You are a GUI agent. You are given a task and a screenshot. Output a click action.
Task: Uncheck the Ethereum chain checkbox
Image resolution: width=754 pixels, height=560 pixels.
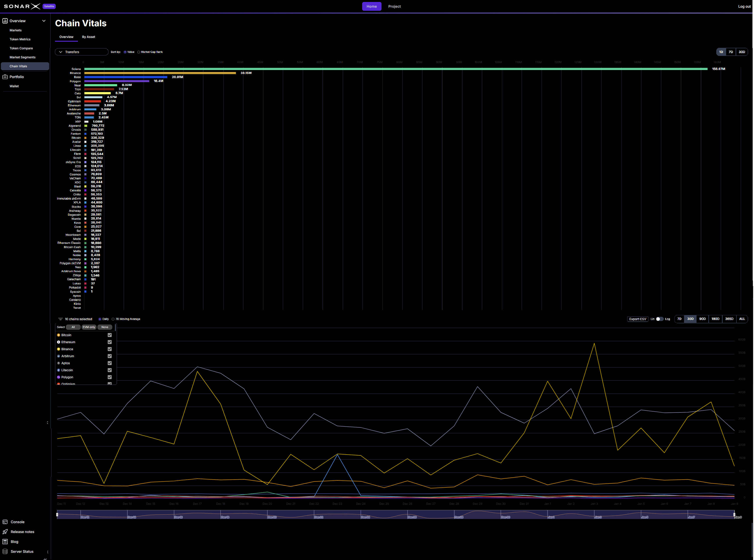point(109,342)
